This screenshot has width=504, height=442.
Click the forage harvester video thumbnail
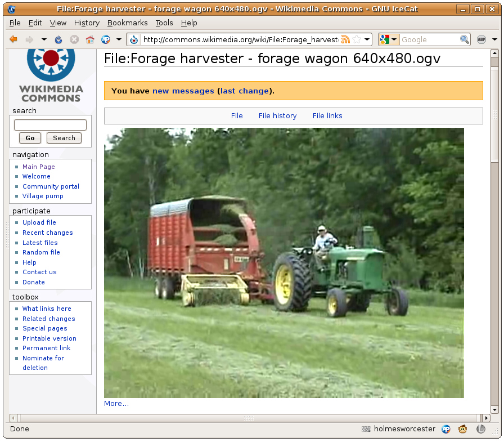pos(284,262)
